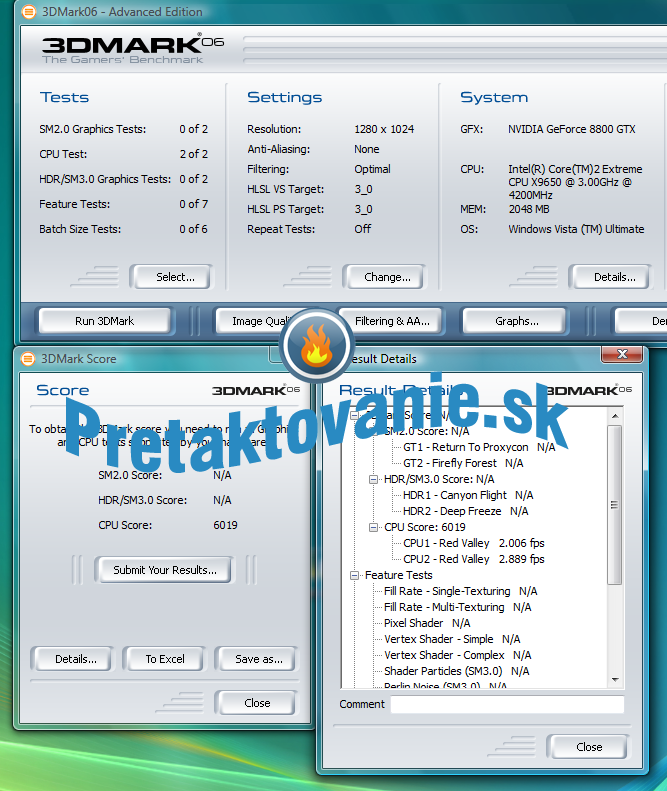Viewport: 667px width, 791px height.
Task: Submit Your Results online
Action: click(x=164, y=570)
